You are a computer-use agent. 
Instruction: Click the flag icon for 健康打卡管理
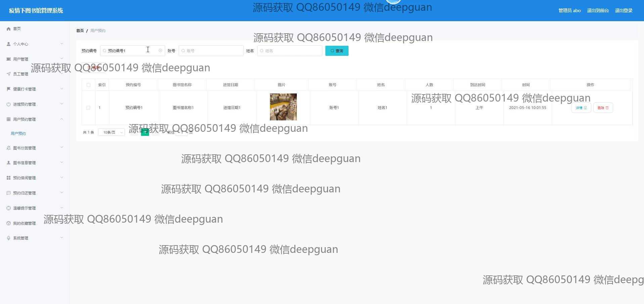coord(8,89)
